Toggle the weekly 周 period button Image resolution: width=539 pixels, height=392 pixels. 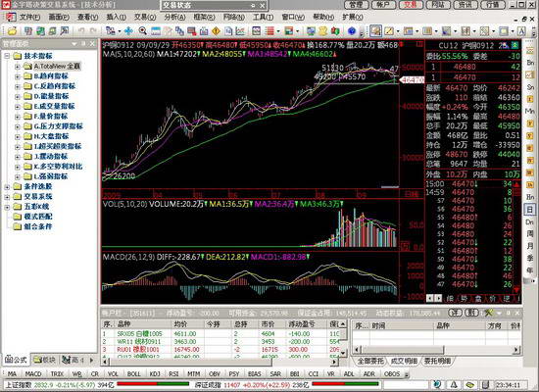[530, 234]
